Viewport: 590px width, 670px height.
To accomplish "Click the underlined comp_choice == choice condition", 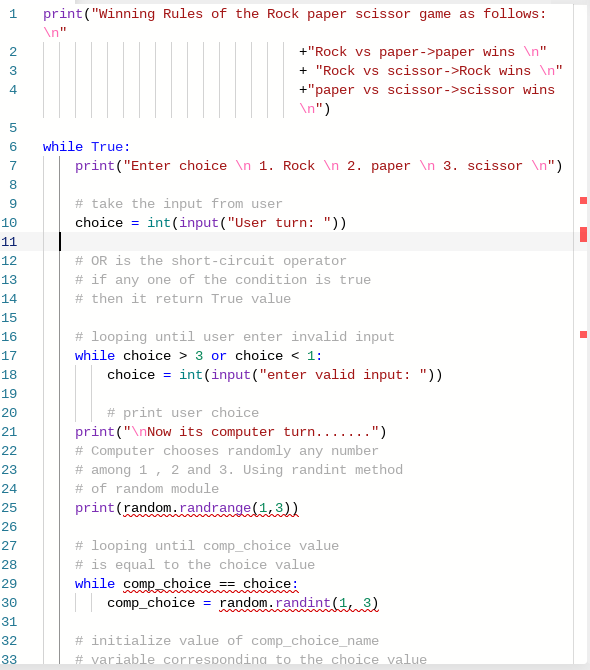I will click(x=211, y=584).
